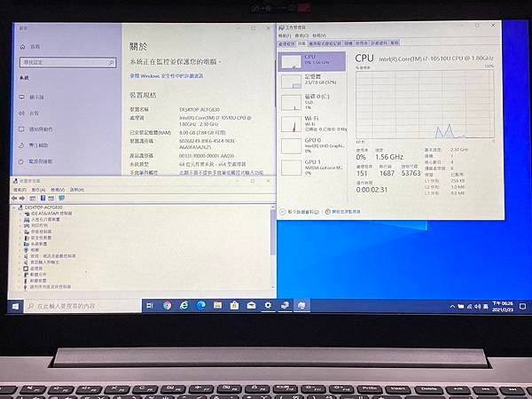Click Task Manager taskbar icon

click(301, 306)
